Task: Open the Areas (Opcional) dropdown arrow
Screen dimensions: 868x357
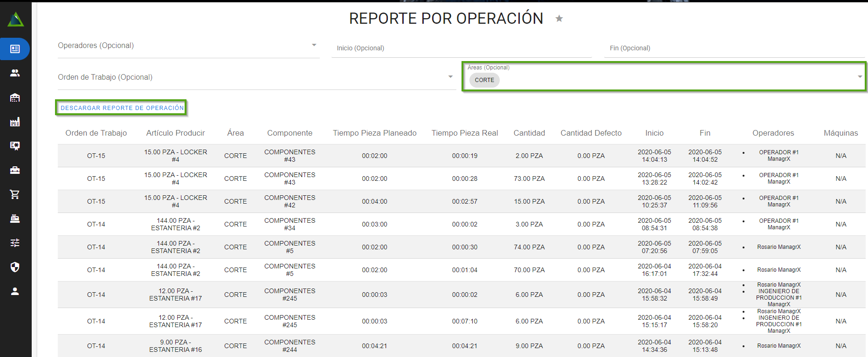Action: tap(860, 77)
